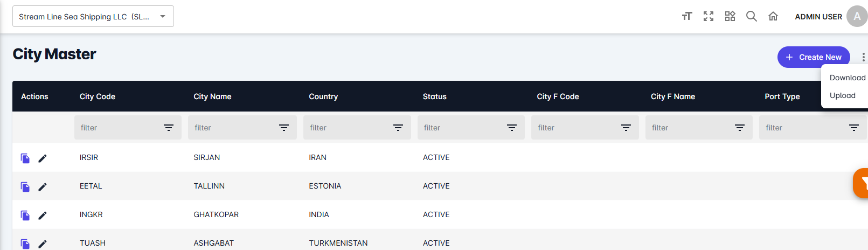Go to home via house icon
This screenshot has height=250, width=868.
click(x=773, y=16)
